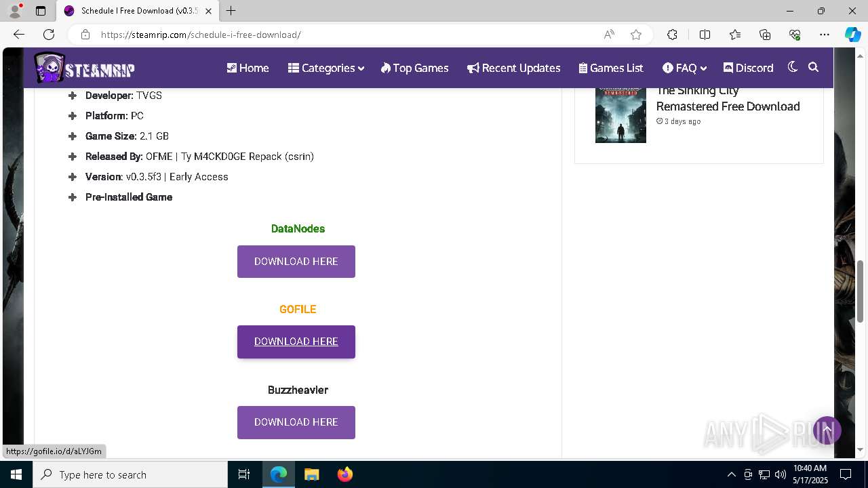Show hidden system tray icons
Viewport: 868px width, 488px height.
pos(731,474)
